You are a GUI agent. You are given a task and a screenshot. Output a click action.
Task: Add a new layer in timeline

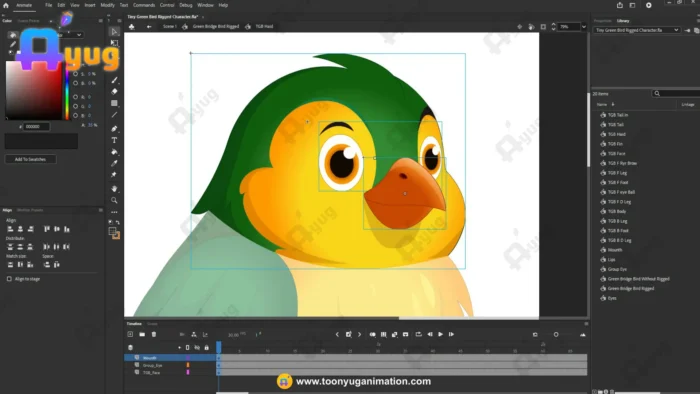[130, 334]
